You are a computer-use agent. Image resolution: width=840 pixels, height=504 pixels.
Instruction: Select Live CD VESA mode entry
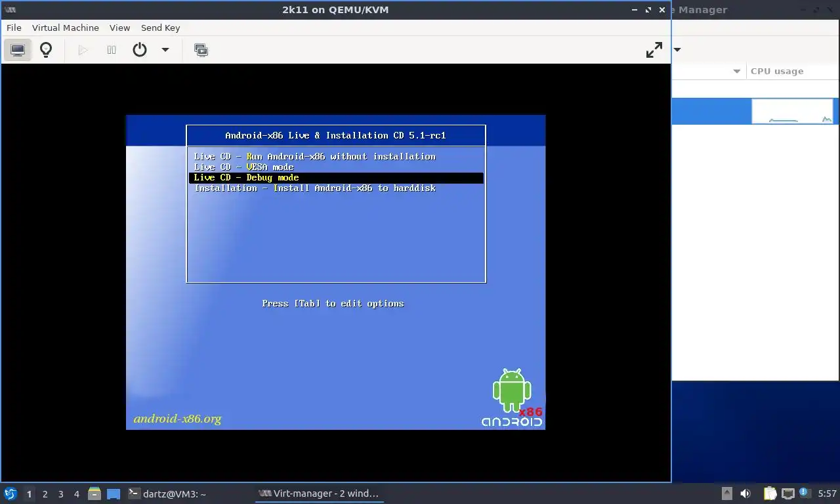(x=335, y=167)
